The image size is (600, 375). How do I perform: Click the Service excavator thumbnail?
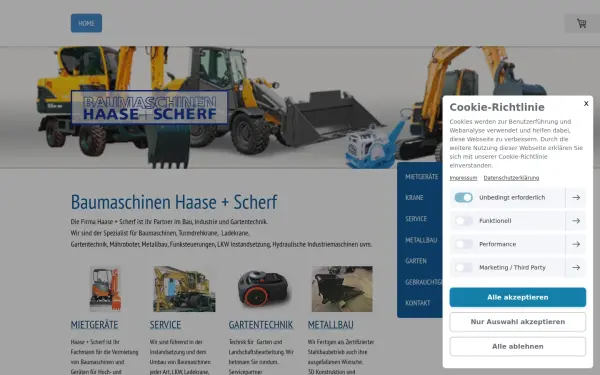tap(184, 289)
